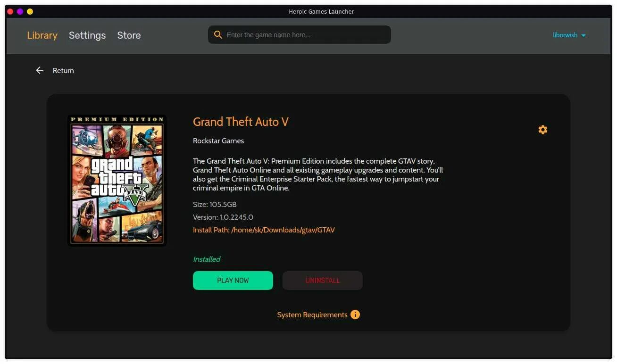The width and height of the screenshot is (617, 364).
Task: Click the purple window control button
Action: (x=20, y=11)
